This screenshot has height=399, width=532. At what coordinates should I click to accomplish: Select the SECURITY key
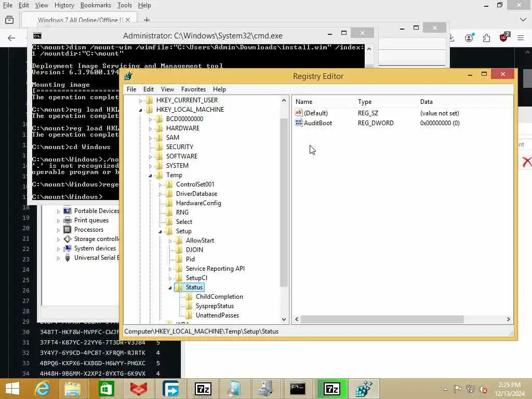tap(179, 147)
